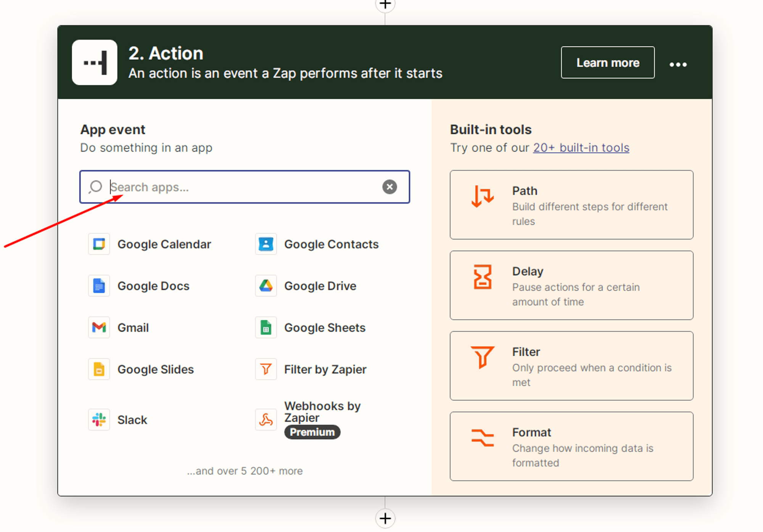
Task: Click the Premium badge under Webhooks
Action: (312, 432)
